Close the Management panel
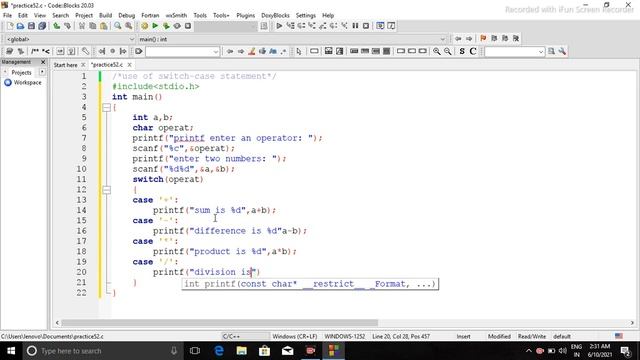 coord(43,62)
